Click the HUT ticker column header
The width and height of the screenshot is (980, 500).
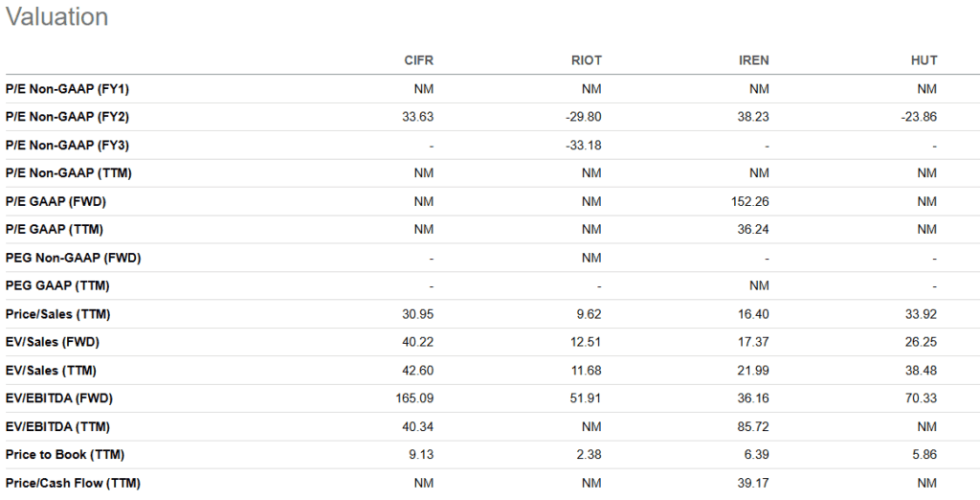click(924, 60)
